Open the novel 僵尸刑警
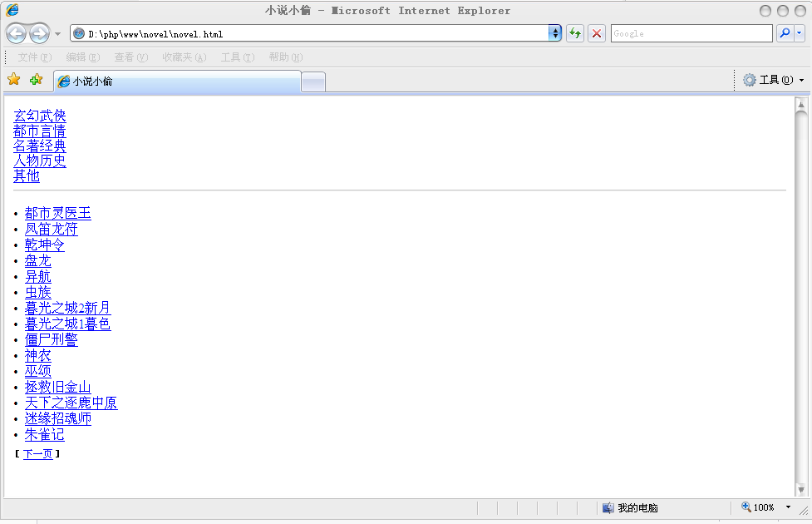This screenshot has width=812, height=524. pyautogui.click(x=52, y=339)
